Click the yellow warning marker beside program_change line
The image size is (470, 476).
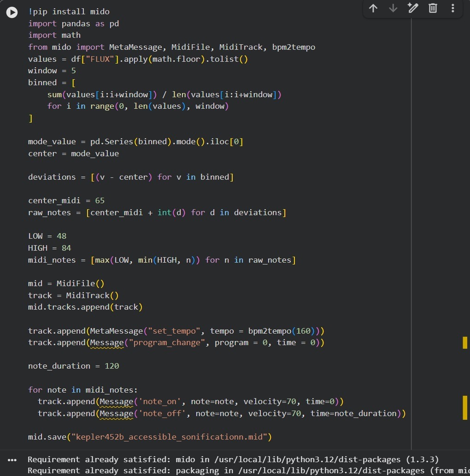coord(465,343)
